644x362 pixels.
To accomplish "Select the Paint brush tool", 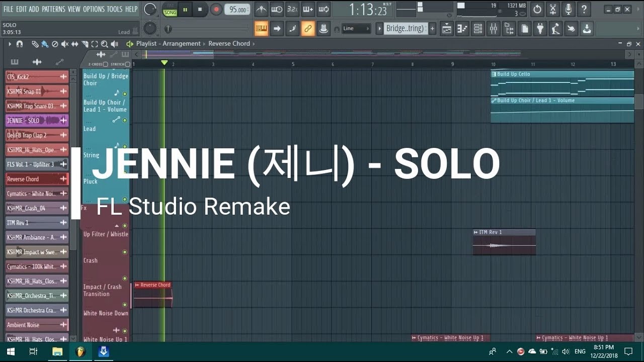I will coord(45,44).
